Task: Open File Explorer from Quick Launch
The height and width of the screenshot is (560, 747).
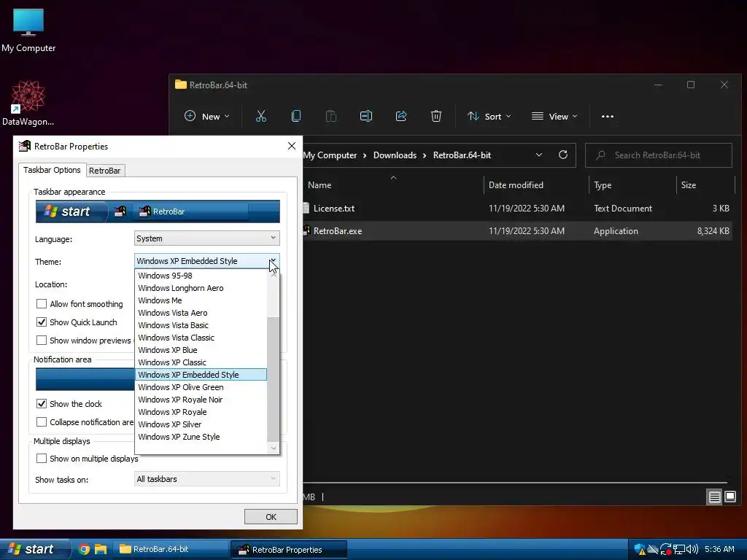Action: [101, 549]
